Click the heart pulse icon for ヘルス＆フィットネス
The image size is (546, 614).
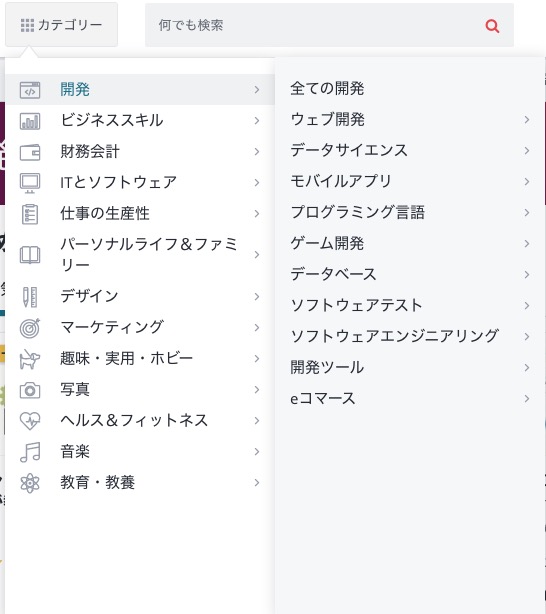pyautogui.click(x=30, y=421)
